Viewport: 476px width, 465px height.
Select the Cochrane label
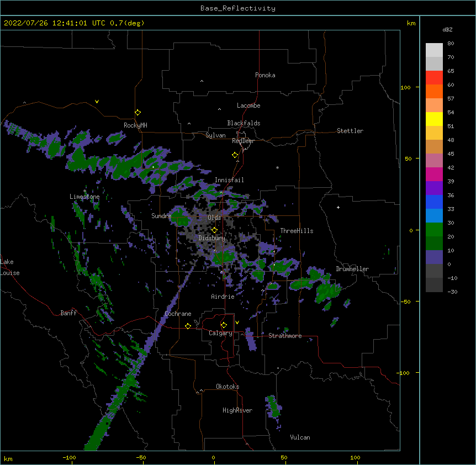178,314
